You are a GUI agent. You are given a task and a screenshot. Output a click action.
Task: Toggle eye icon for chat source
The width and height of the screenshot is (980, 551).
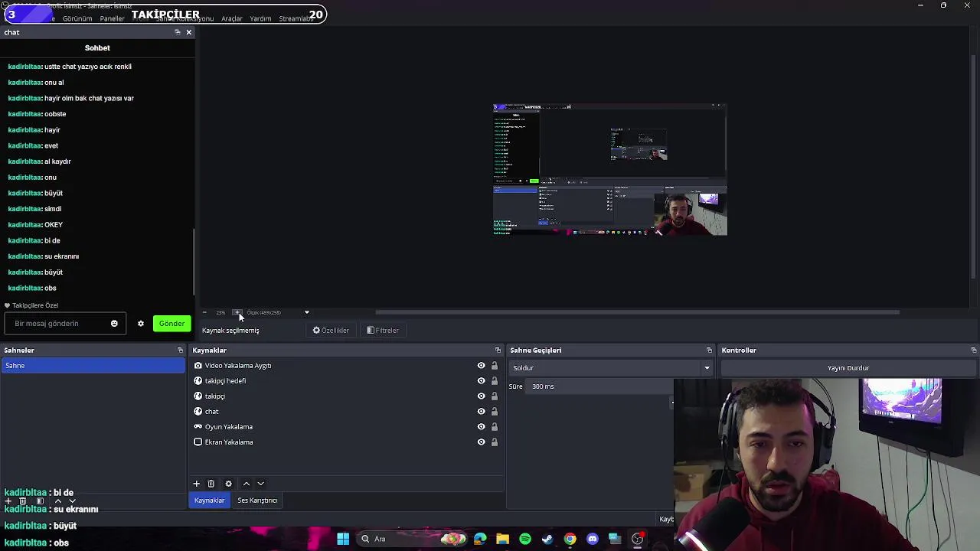(481, 412)
